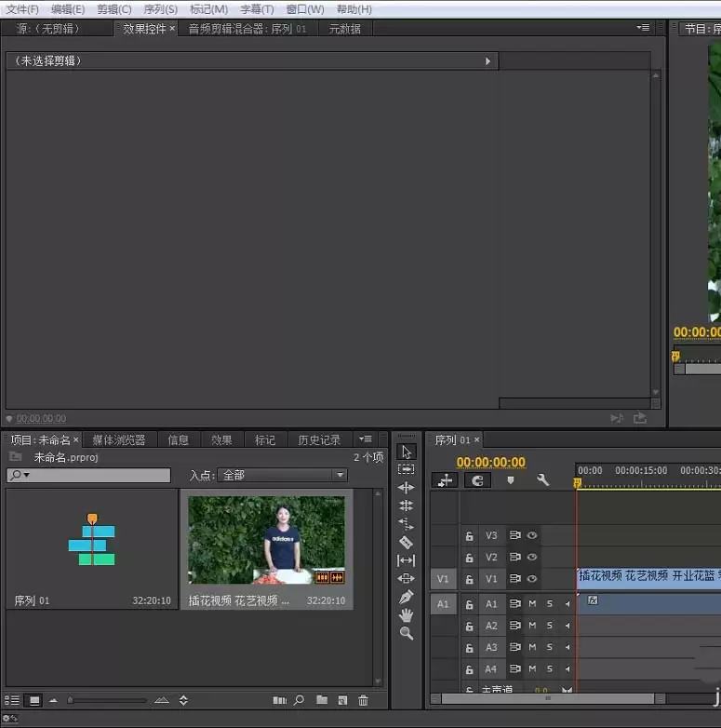Toggle V3 track eye visibility
Viewport: 721px width, 728px height.
pos(532,536)
